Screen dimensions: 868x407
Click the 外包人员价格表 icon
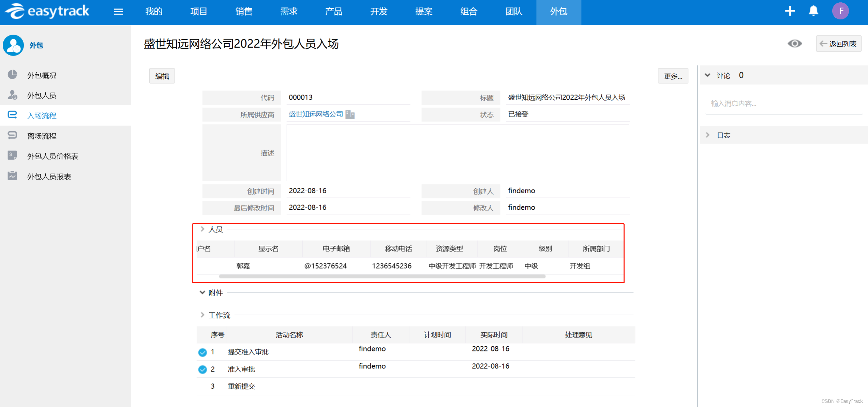(12, 156)
